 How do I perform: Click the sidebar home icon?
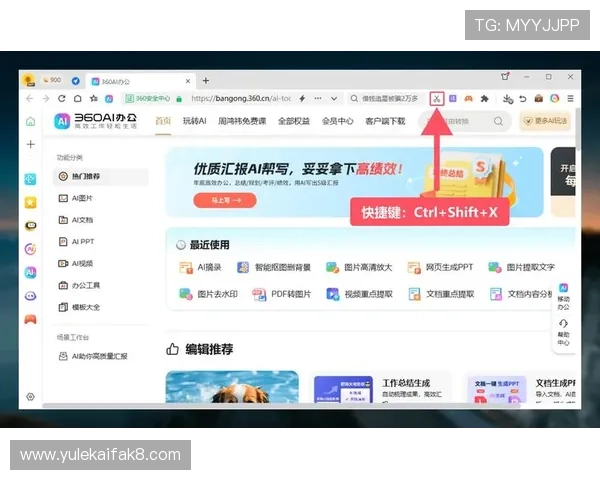pos(31,122)
